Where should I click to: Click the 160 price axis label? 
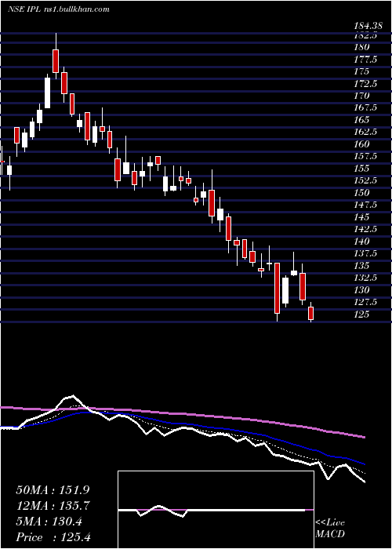pos(361,144)
